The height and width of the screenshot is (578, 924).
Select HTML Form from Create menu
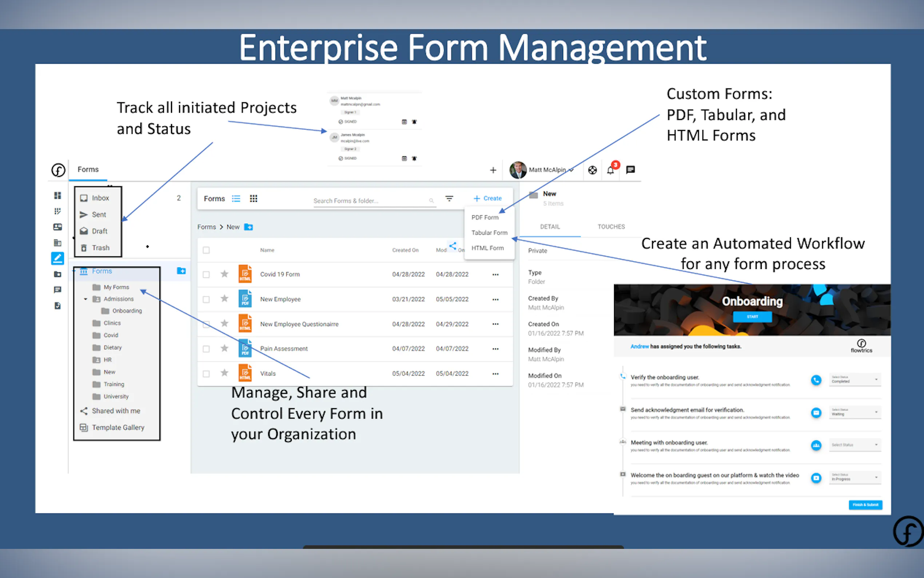487,248
